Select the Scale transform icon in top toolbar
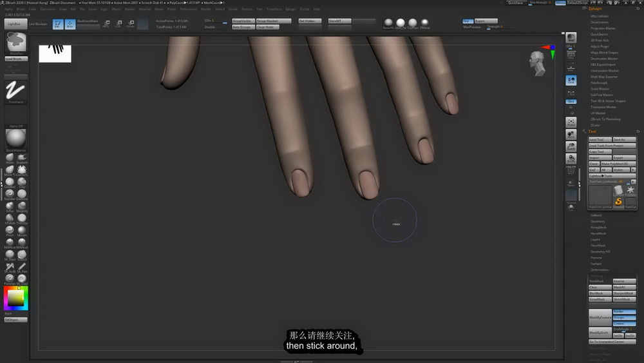The image size is (644, 363). [118, 24]
